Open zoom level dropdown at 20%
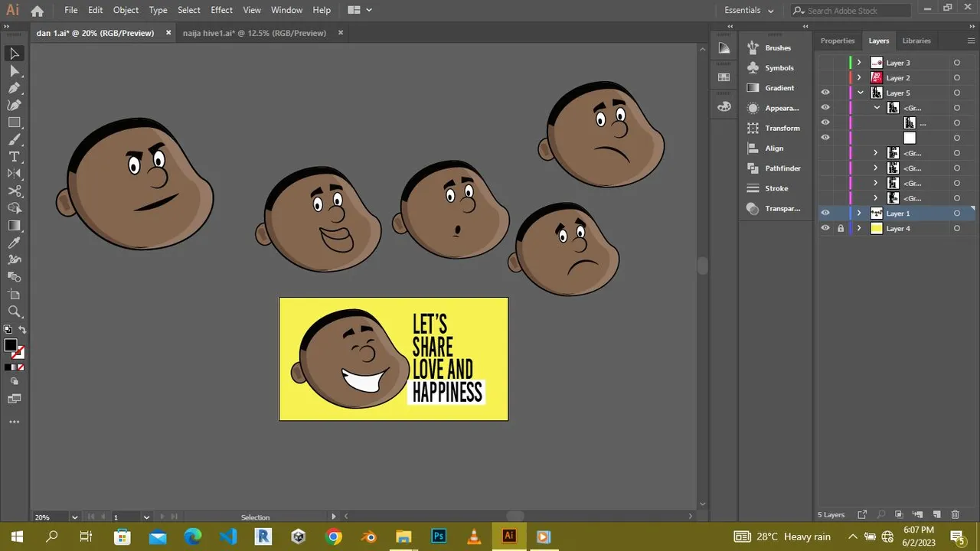Image resolution: width=980 pixels, height=551 pixels. 74,517
